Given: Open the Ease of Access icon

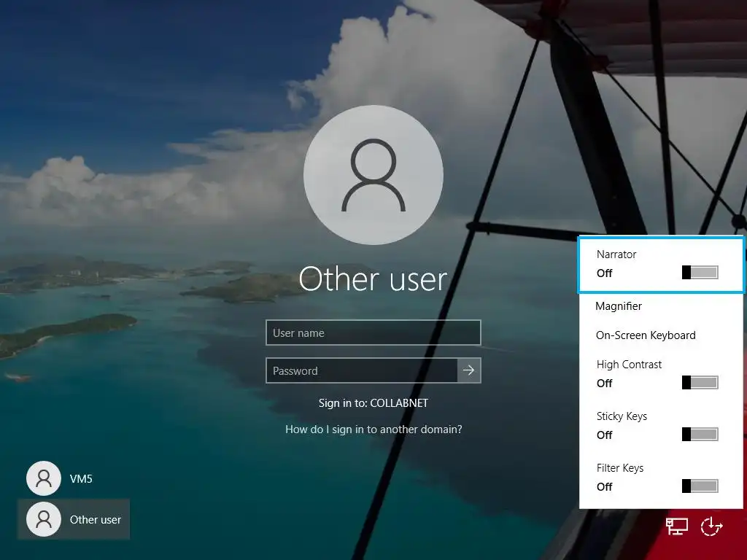Looking at the screenshot, I should (x=711, y=526).
